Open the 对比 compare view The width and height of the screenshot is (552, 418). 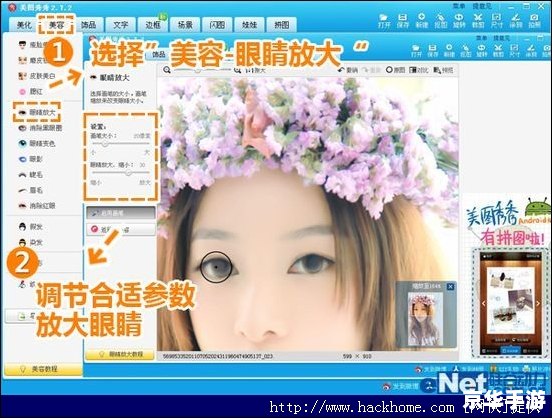(x=419, y=70)
